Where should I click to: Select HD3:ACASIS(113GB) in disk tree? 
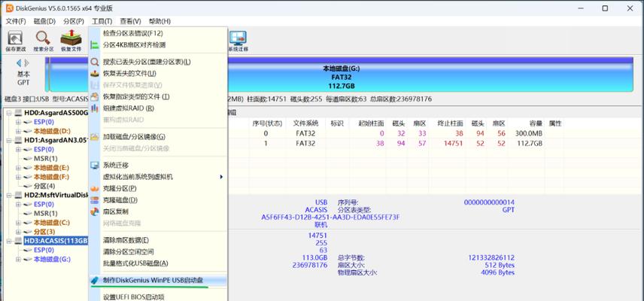(56, 241)
